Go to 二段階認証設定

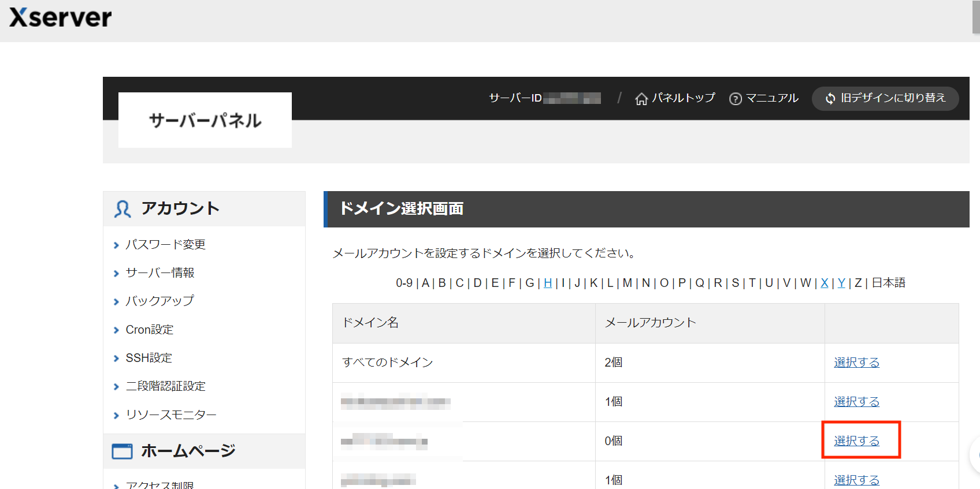coord(165,386)
